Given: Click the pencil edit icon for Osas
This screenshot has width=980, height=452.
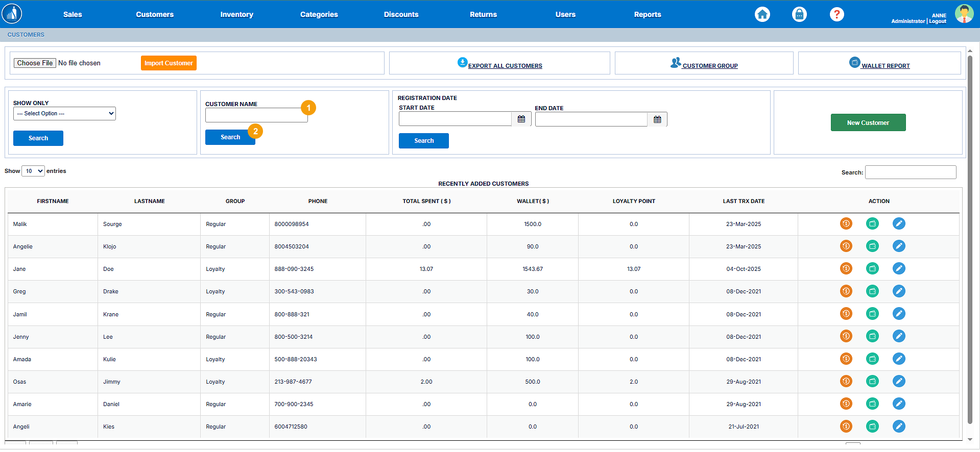Looking at the screenshot, I should click(x=899, y=381).
